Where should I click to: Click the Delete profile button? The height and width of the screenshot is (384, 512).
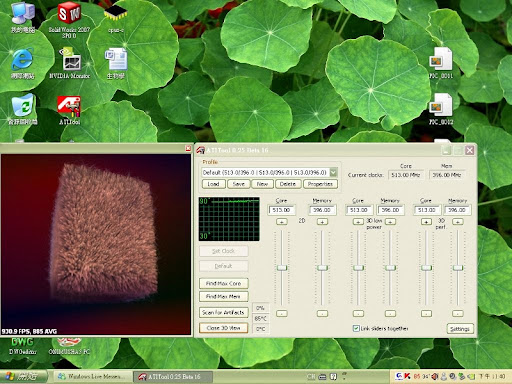tap(288, 184)
